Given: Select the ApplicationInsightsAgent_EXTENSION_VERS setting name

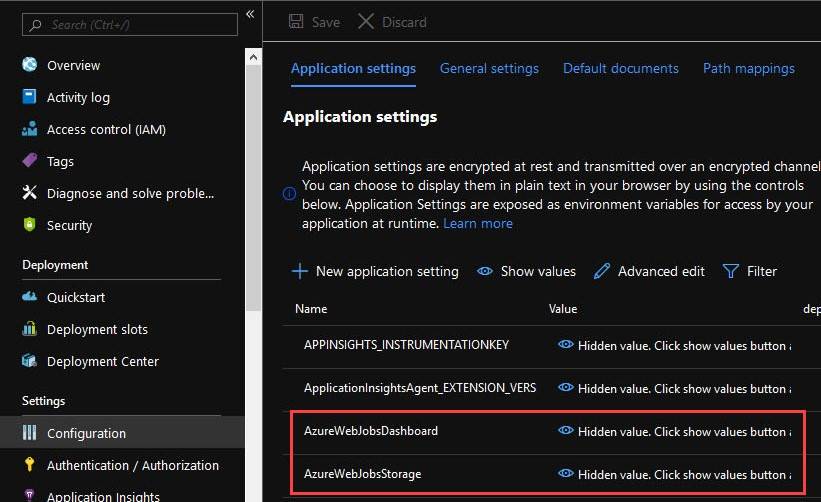Looking at the screenshot, I should 420,387.
